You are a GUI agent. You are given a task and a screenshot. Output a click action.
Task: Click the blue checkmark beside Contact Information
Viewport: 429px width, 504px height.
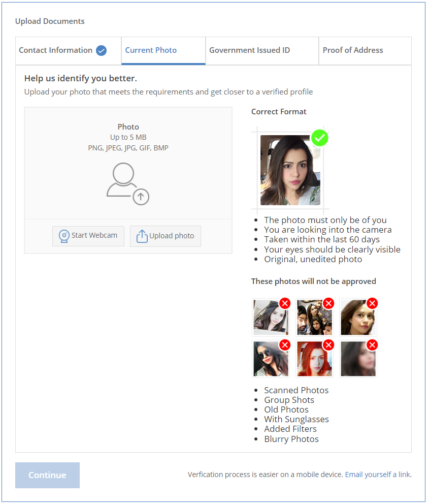click(x=102, y=50)
